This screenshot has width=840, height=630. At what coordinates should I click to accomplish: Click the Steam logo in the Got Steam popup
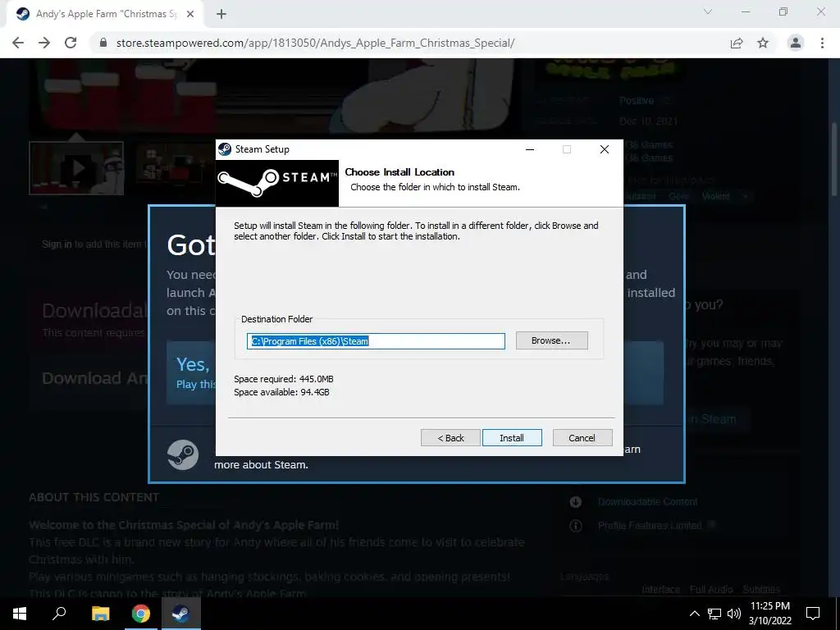point(183,454)
